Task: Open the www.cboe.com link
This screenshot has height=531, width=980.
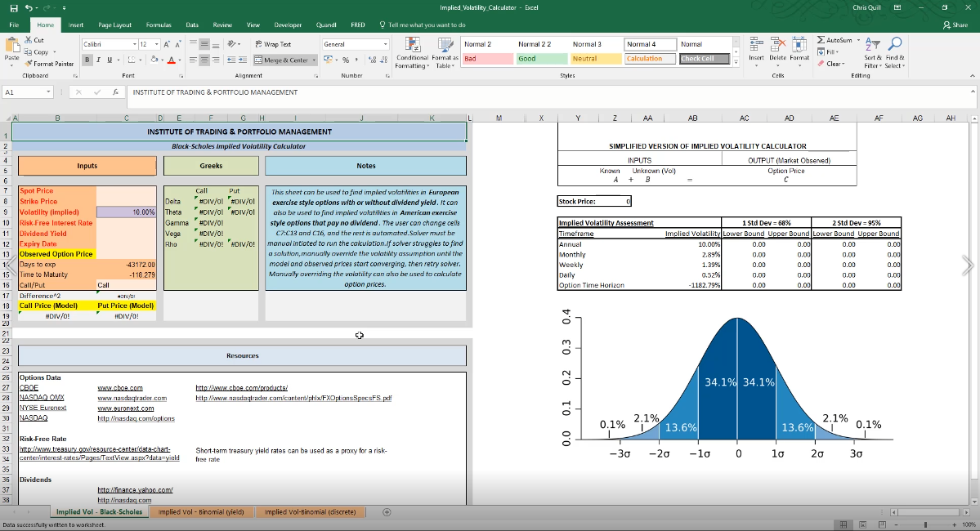Action: tap(120, 388)
